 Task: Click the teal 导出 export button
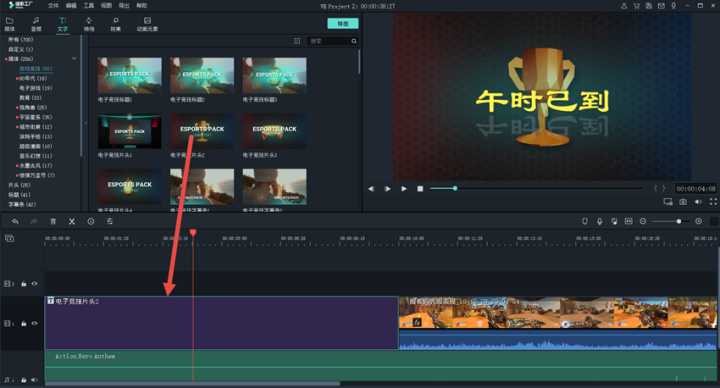point(343,23)
